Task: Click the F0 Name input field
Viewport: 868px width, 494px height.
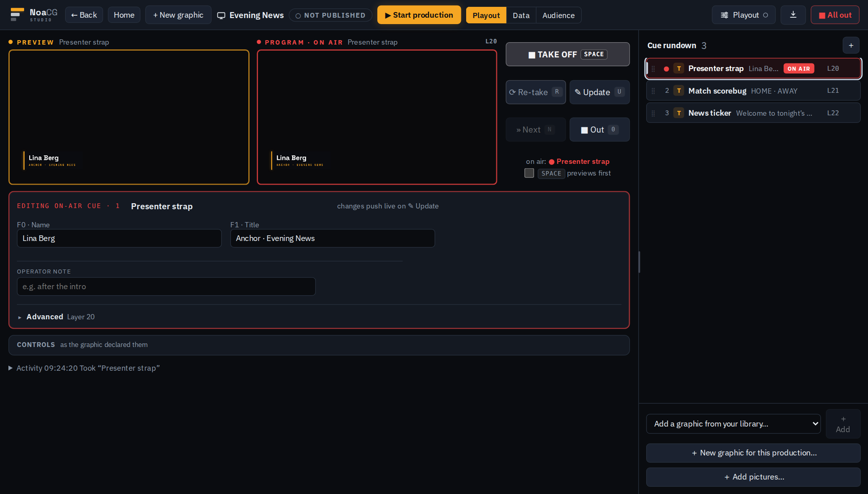Action: click(x=119, y=238)
